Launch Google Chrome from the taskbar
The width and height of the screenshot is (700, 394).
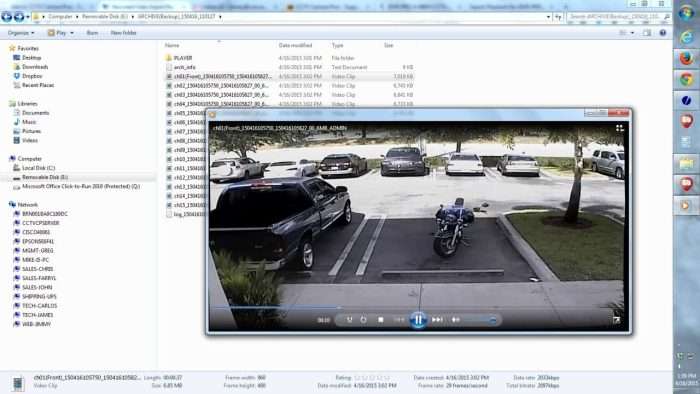click(x=686, y=79)
